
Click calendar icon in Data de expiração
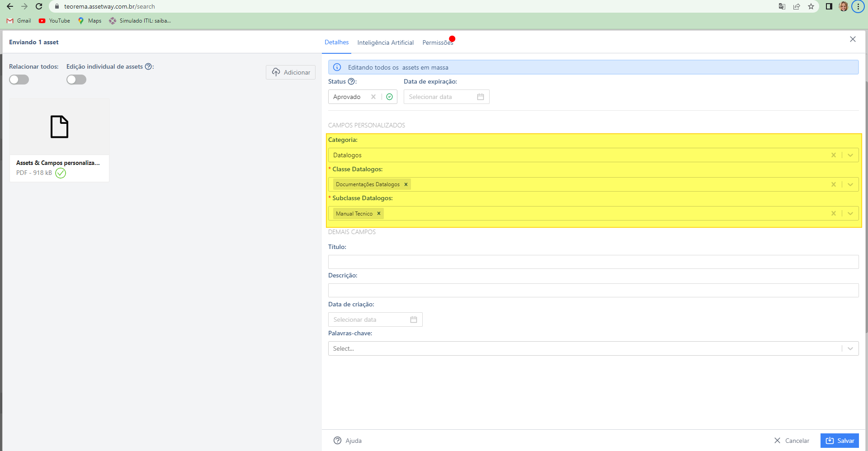point(481,97)
